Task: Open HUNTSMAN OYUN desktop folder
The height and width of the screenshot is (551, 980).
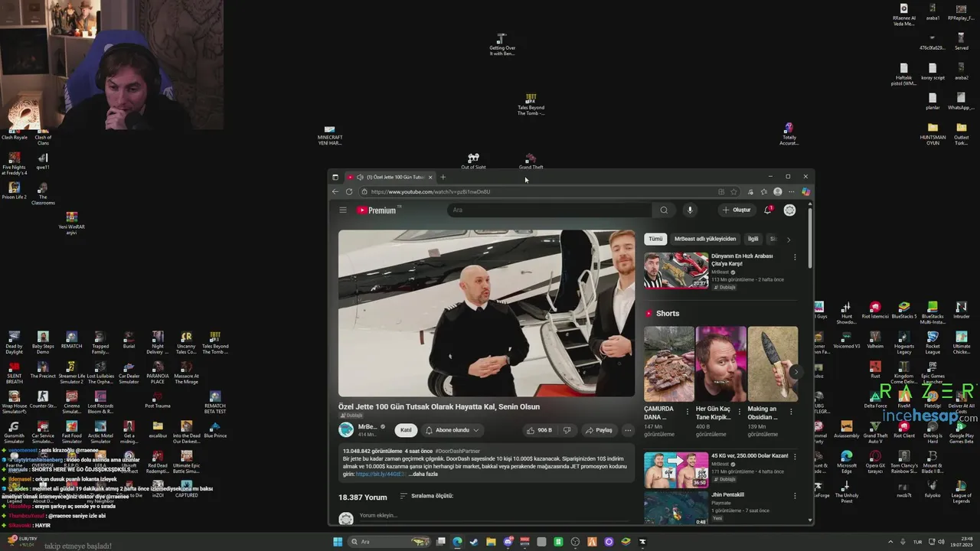Action: point(933,133)
